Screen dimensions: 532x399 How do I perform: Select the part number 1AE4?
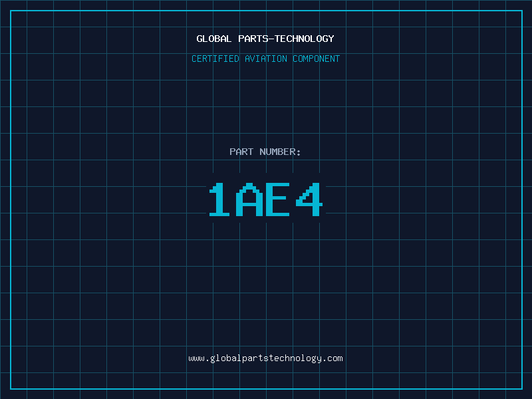[x=265, y=199]
